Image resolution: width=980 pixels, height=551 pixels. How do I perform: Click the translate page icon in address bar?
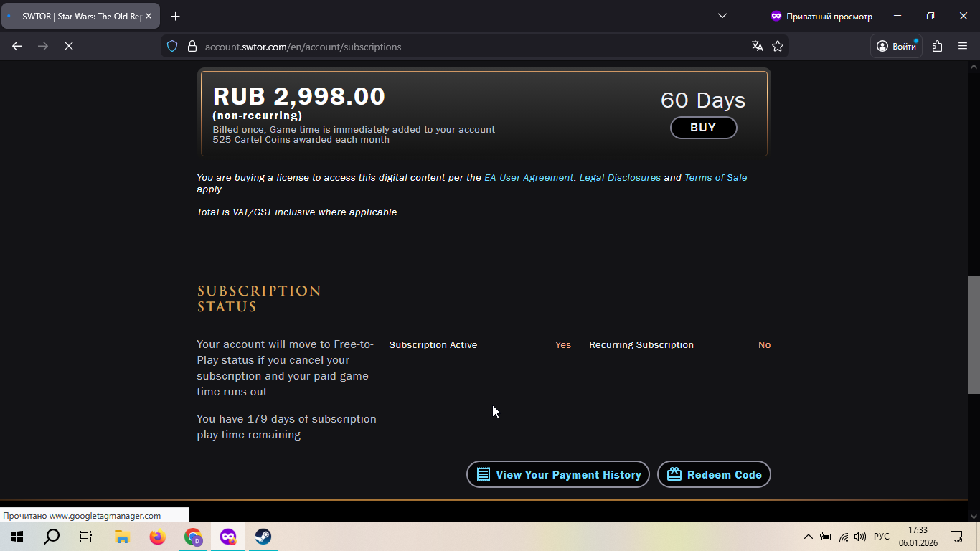click(757, 46)
